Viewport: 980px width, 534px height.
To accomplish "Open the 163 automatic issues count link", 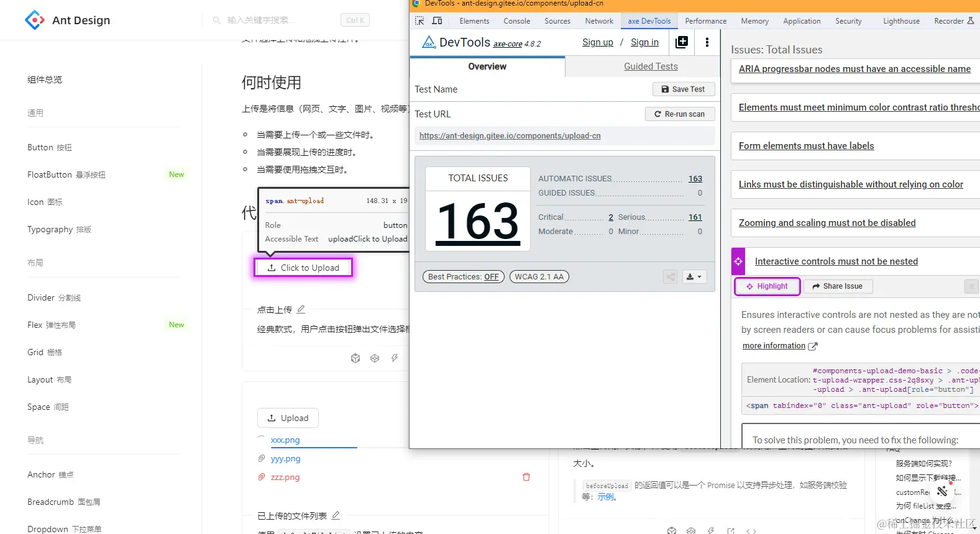I will (x=695, y=179).
